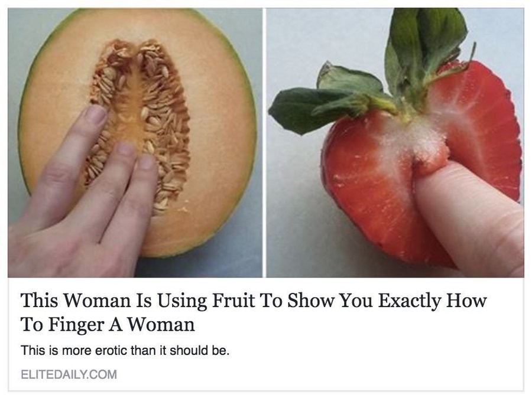Click the 'This is more erotic' description text
Screen dimensions: 532x395
pos(125,350)
